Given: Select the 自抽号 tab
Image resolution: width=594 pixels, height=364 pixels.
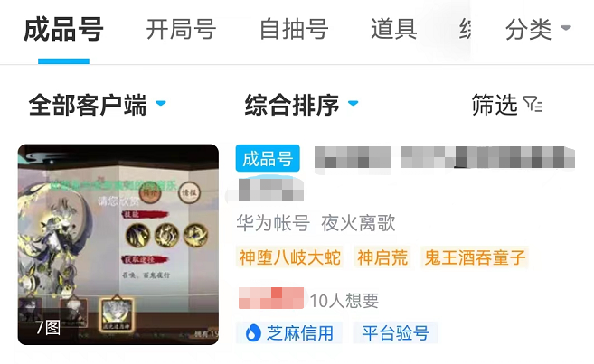Looking at the screenshot, I should pyautogui.click(x=294, y=30).
